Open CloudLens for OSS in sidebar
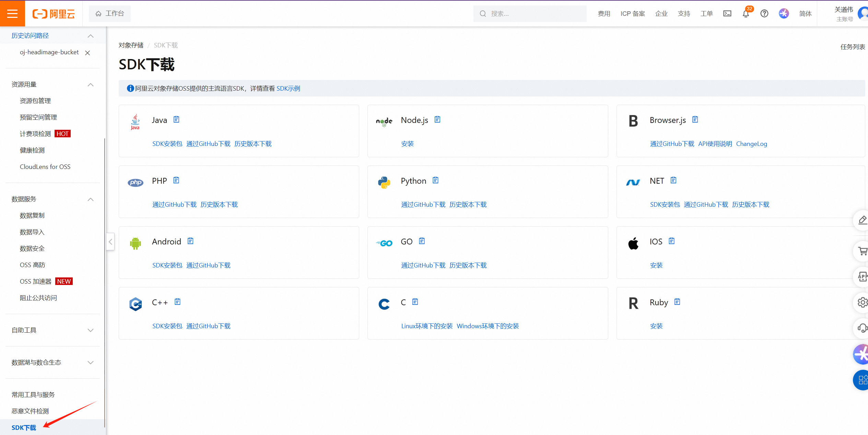Viewport: 868px width, 435px height. (x=45, y=167)
